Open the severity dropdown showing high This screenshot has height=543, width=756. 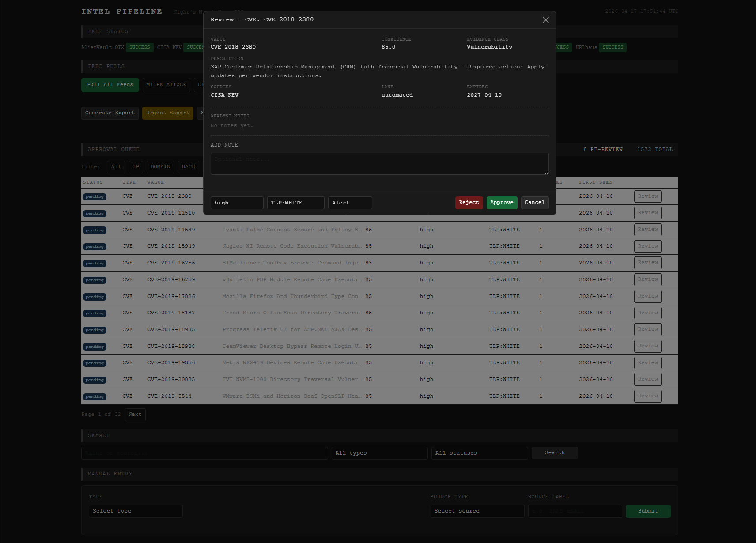coord(237,203)
